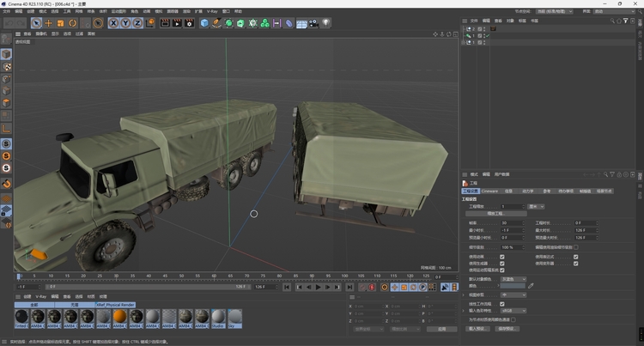644x346 pixels.
Task: Select XRef_Physical Render material tab
Action: click(115, 305)
